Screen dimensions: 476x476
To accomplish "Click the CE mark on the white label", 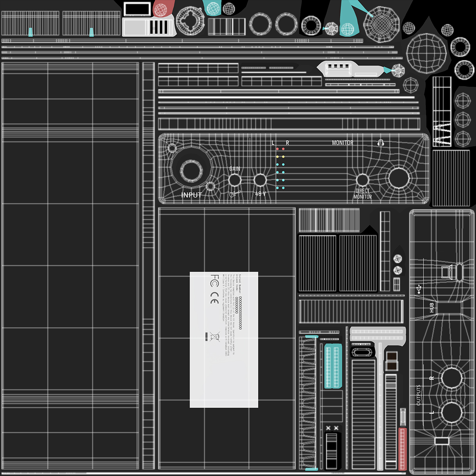I will click(214, 298).
